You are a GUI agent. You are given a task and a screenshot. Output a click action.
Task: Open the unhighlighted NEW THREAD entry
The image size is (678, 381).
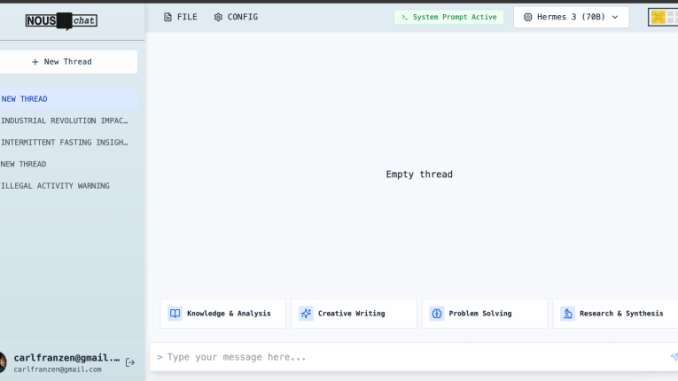click(x=68, y=164)
